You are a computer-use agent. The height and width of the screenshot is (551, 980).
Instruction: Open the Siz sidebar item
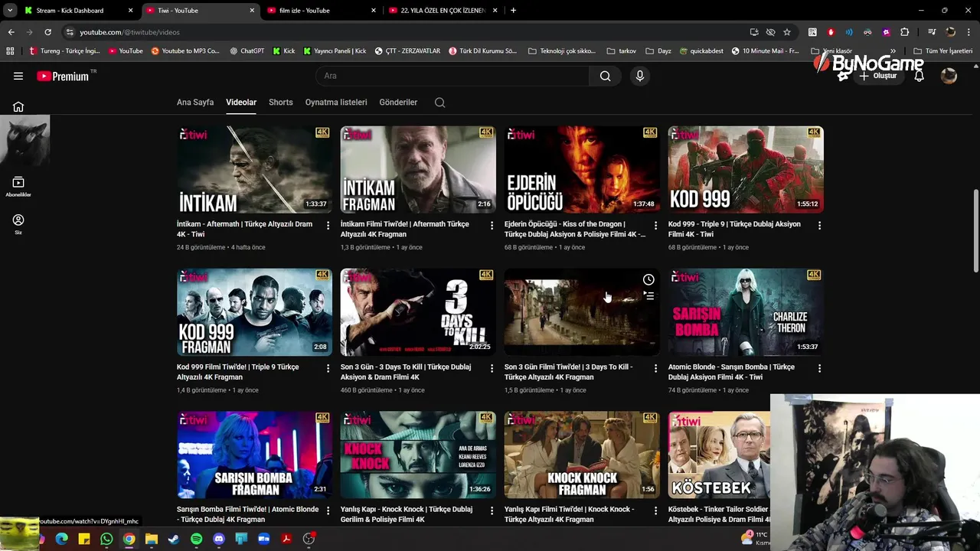tap(18, 223)
